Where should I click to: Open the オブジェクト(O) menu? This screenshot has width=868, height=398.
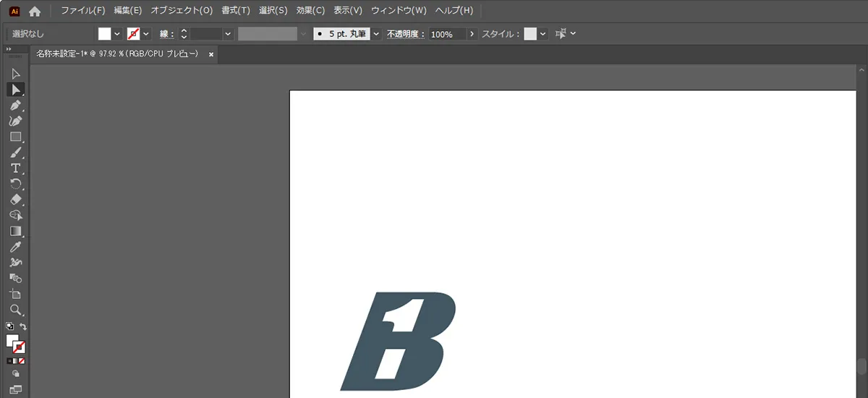(x=182, y=11)
